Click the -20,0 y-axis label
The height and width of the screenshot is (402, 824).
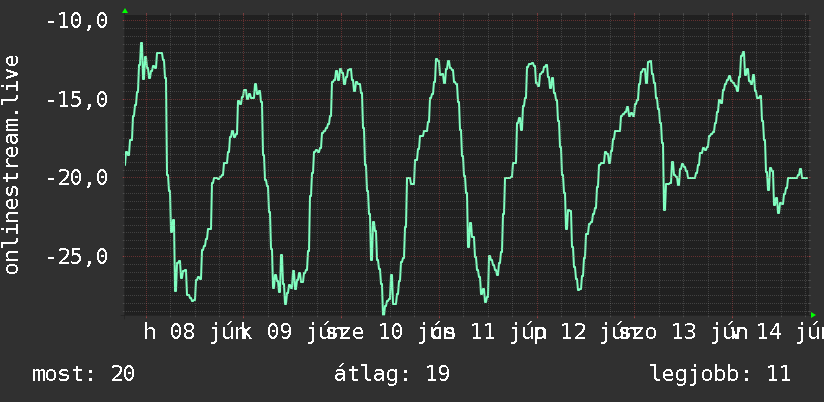coord(77,178)
